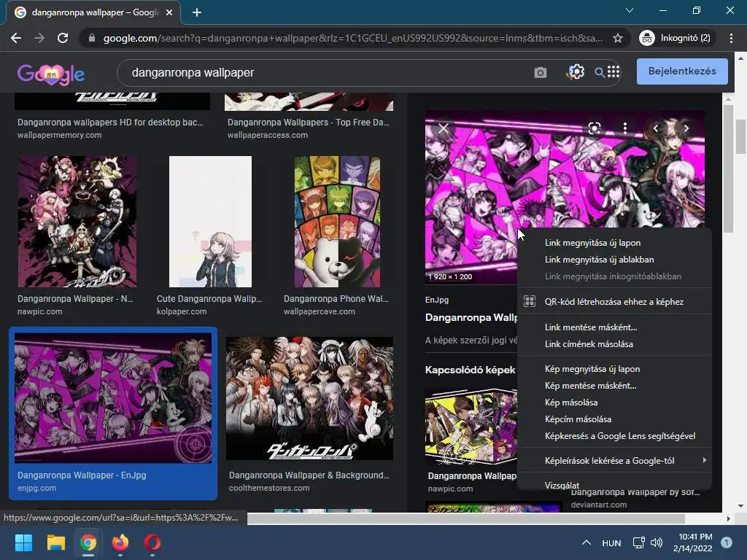
Task: Search by image with the camera icon
Action: pyautogui.click(x=541, y=72)
